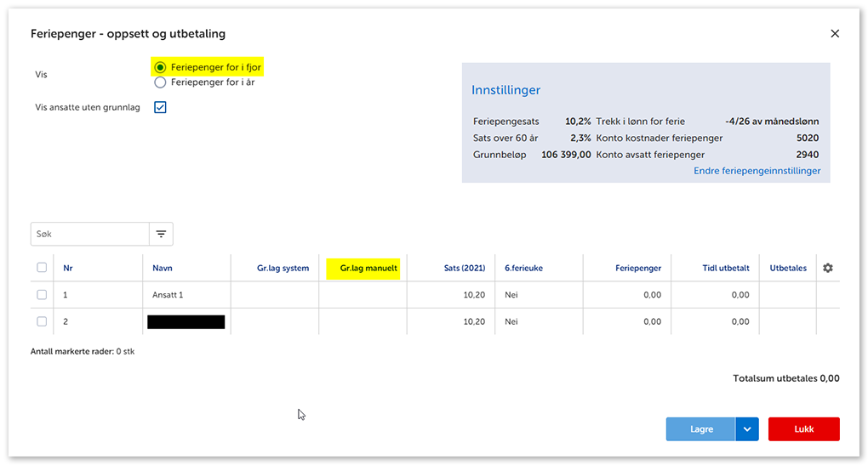Image resolution: width=868 pixels, height=465 pixels.
Task: Check the row checkbox for Ansatt 1
Action: pyautogui.click(x=42, y=295)
